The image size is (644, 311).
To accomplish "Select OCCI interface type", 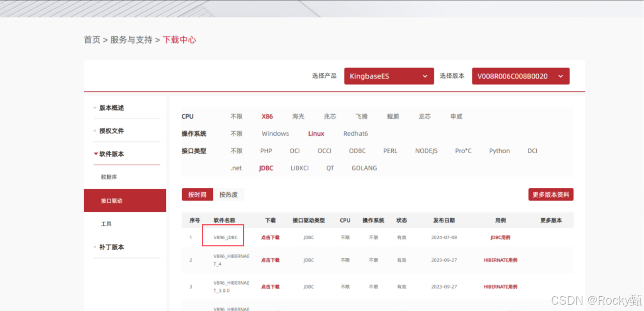I will point(324,151).
